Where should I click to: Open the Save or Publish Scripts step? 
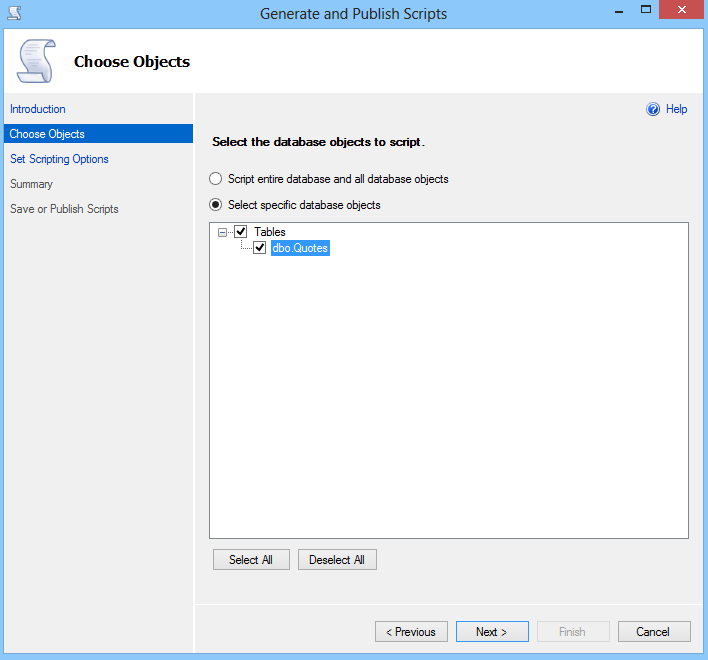click(x=64, y=209)
